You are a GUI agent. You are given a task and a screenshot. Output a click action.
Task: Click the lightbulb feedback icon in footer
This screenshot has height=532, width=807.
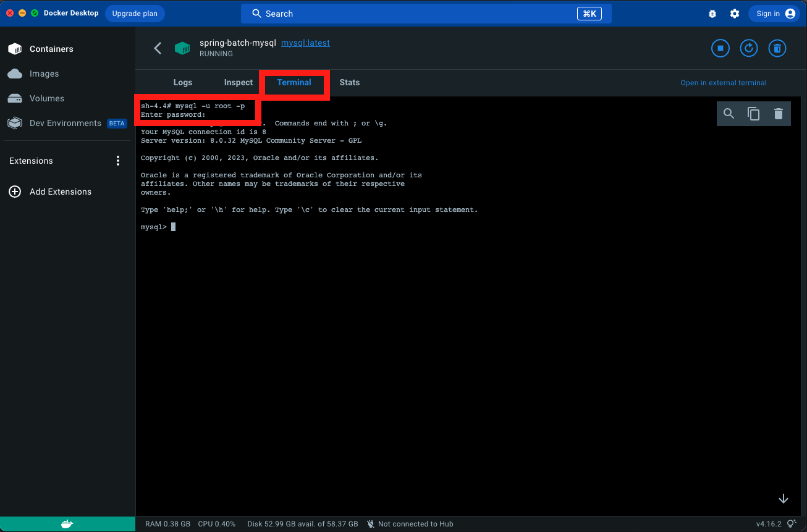click(792, 524)
